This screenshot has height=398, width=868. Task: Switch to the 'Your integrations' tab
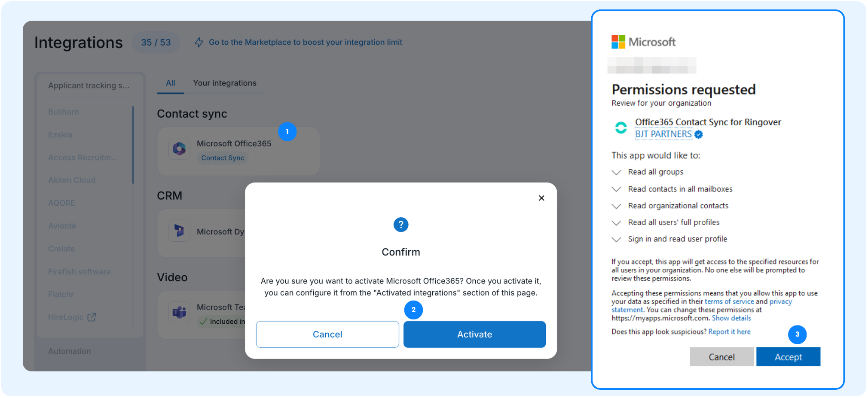pos(225,83)
